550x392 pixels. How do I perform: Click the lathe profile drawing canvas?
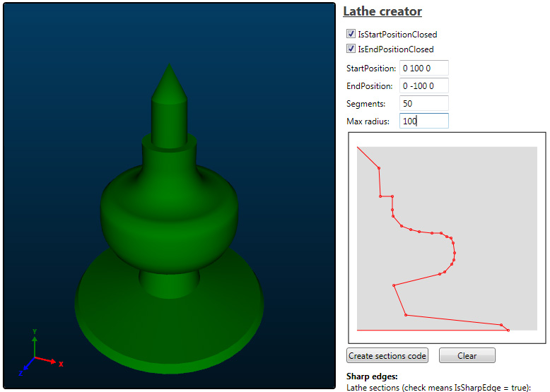coord(447,238)
